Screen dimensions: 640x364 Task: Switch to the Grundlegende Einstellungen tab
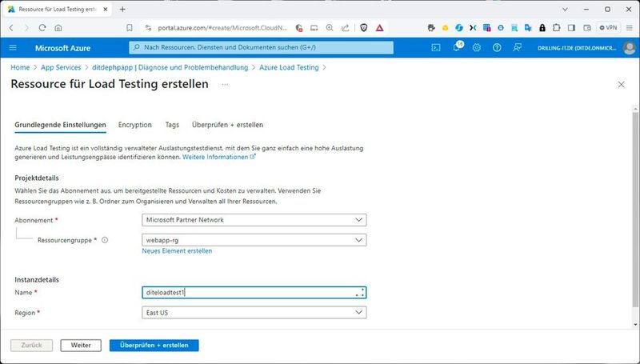tap(61, 125)
